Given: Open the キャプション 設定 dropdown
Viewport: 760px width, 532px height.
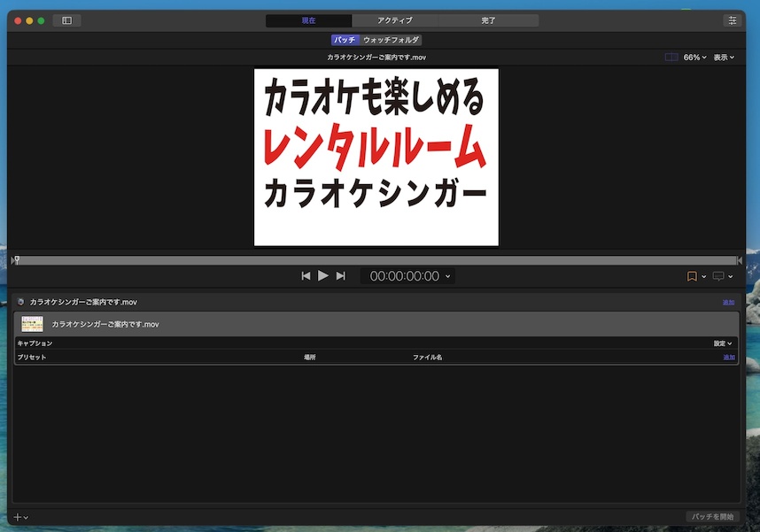Looking at the screenshot, I should click(x=723, y=343).
